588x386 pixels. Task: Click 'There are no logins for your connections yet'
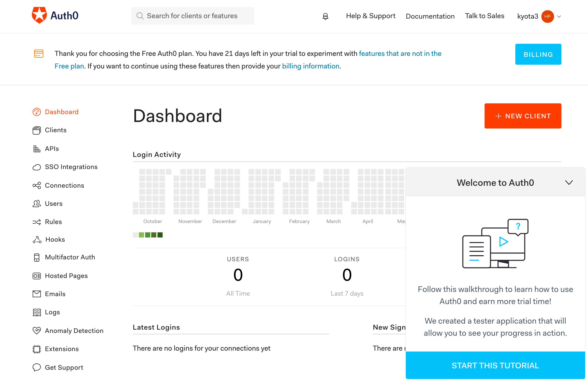(201, 348)
